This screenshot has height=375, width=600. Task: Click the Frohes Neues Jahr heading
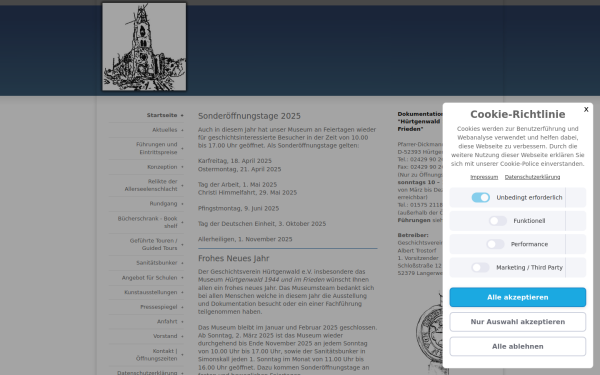(x=233, y=258)
